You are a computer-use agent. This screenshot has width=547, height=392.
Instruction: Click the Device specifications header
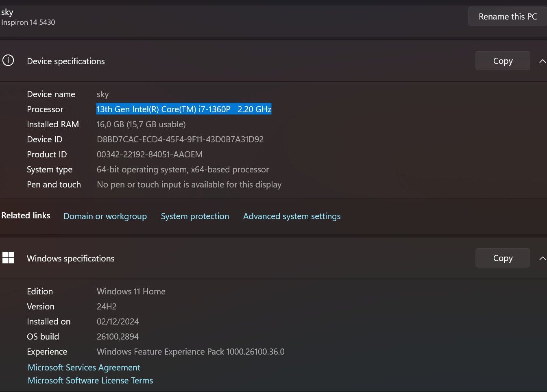(66, 61)
